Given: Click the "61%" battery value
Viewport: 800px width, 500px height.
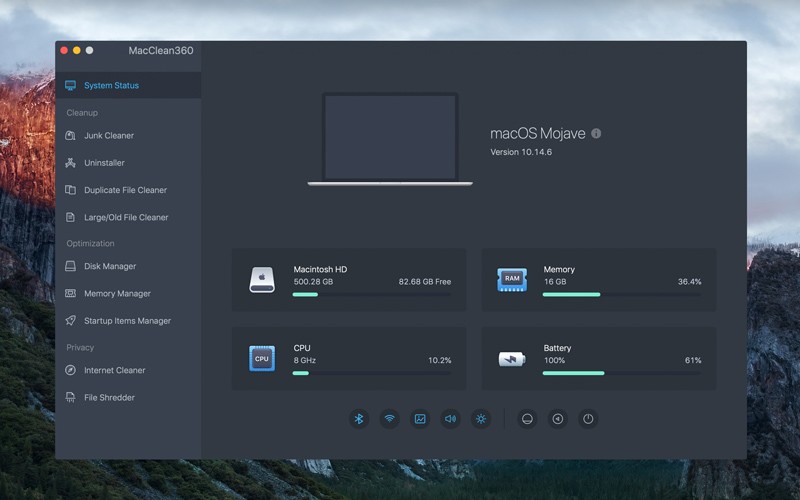Looking at the screenshot, I should (x=693, y=360).
